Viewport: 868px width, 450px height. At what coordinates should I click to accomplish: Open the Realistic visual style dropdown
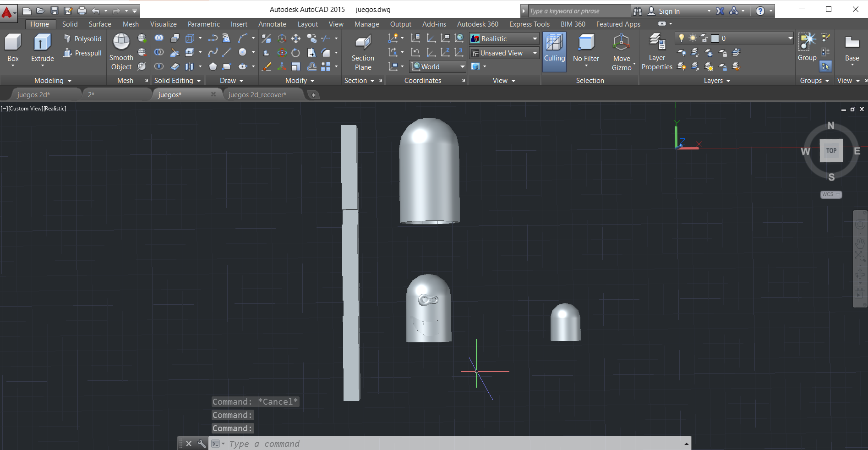click(535, 39)
